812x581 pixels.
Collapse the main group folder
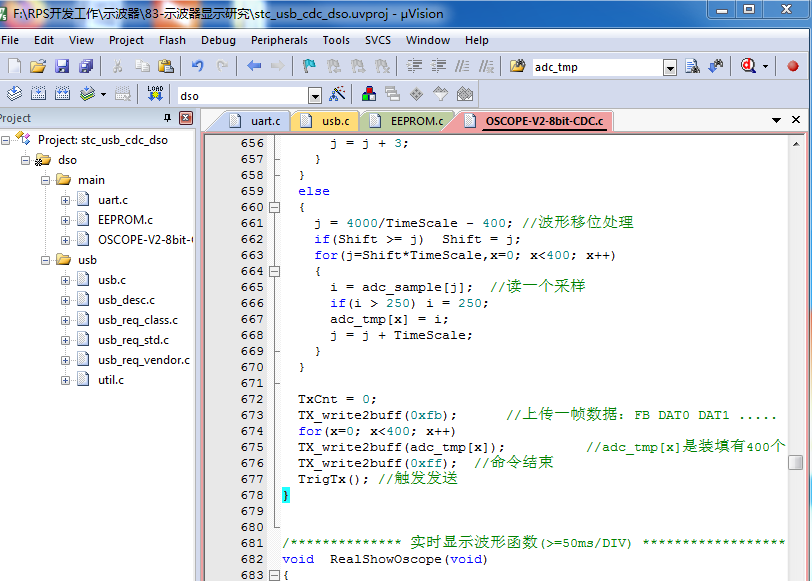[46, 180]
